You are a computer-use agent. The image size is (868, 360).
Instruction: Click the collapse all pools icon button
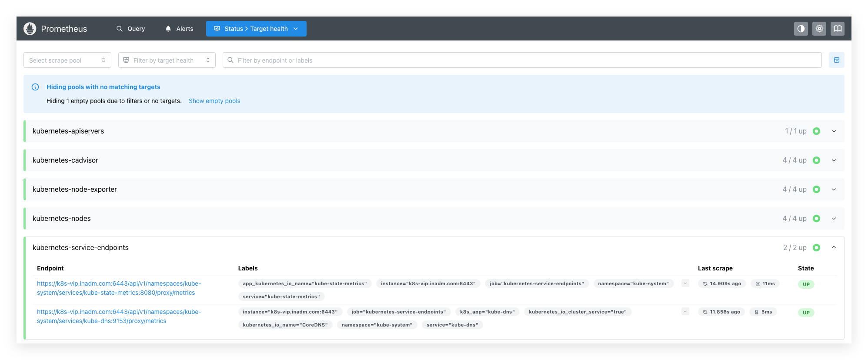pos(837,60)
